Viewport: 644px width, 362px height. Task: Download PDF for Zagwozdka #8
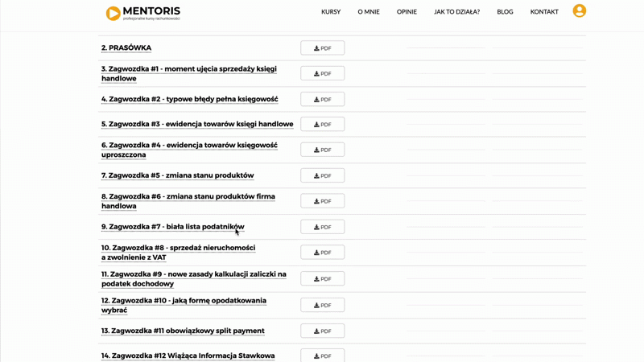pos(323,253)
